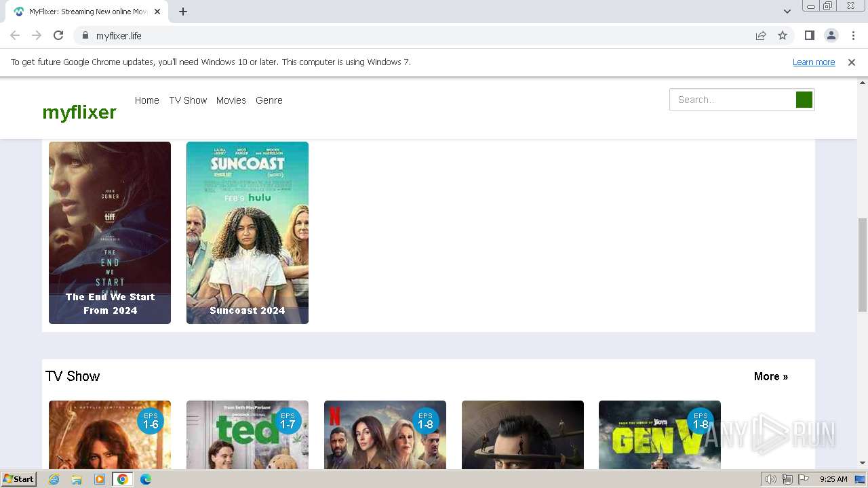The width and height of the screenshot is (868, 488).
Task: Open the File Explorer taskbar icon
Action: (x=77, y=479)
